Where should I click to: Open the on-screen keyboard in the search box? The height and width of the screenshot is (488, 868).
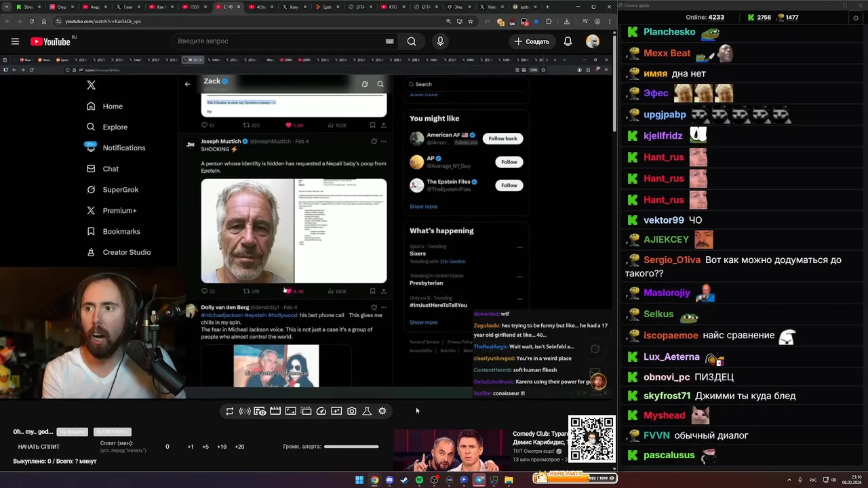pos(389,41)
